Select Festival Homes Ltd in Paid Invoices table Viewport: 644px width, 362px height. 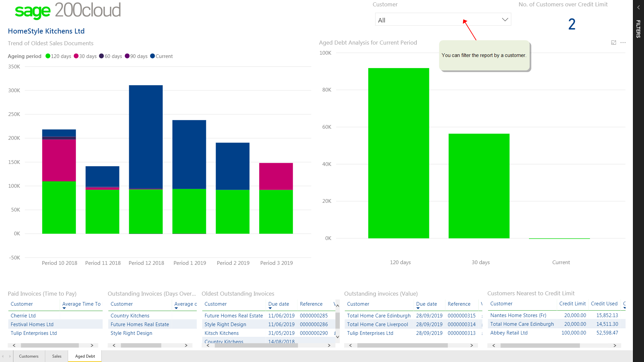32,324
